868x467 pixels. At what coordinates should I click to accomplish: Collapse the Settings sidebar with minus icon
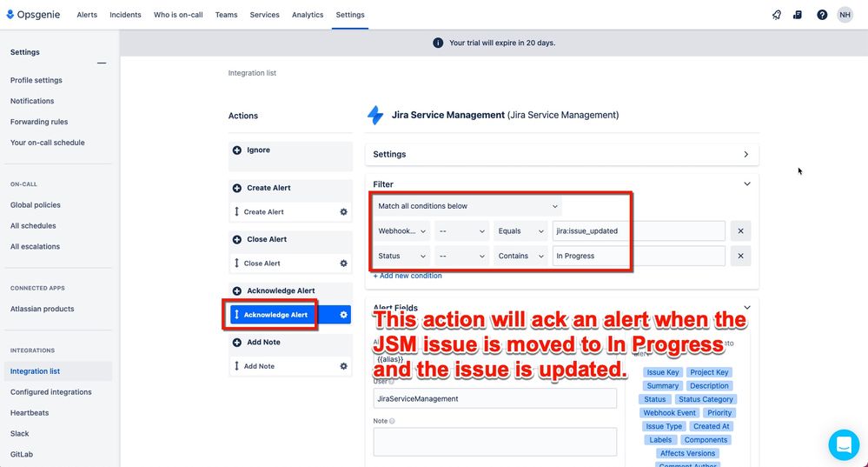coord(102,63)
